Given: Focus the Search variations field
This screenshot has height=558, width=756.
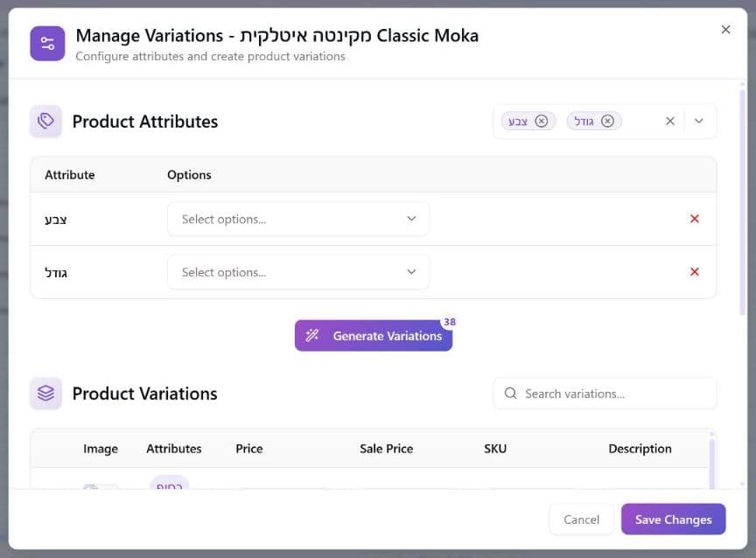Looking at the screenshot, I should (605, 394).
